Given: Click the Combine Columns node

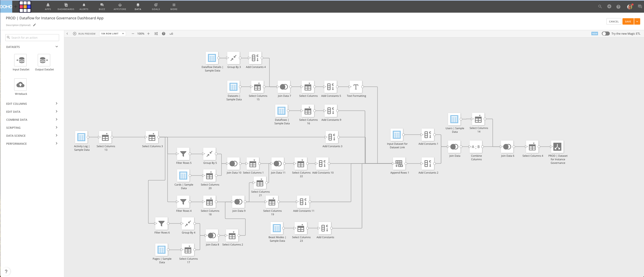Looking at the screenshot, I should click(476, 147).
